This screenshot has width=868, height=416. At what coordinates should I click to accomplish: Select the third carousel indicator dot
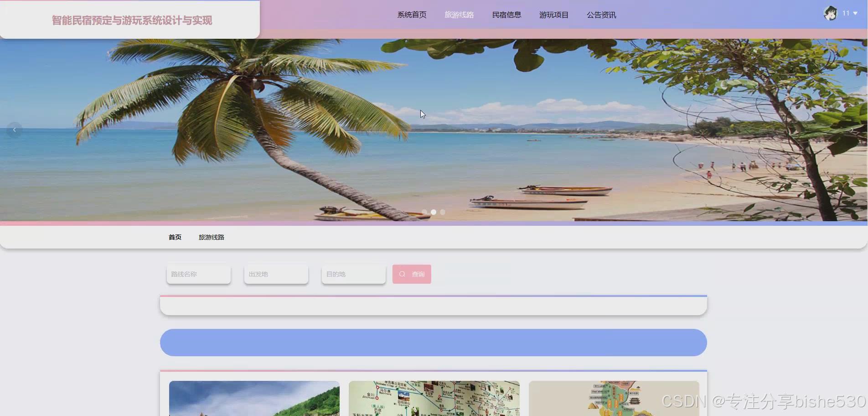(x=443, y=212)
